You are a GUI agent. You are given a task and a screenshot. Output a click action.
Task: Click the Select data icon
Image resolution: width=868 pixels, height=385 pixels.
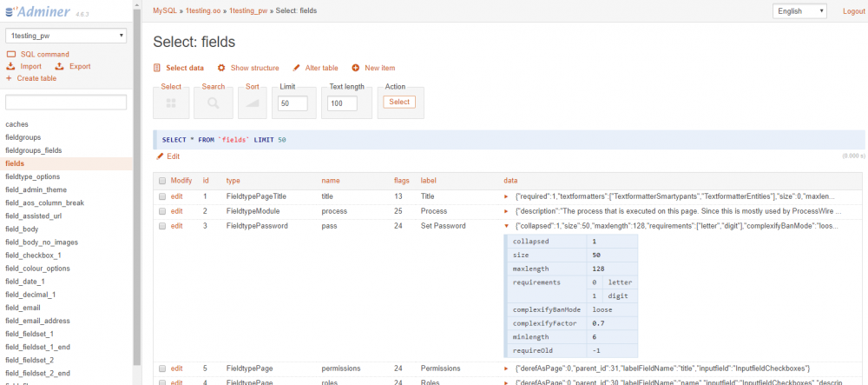[157, 68]
